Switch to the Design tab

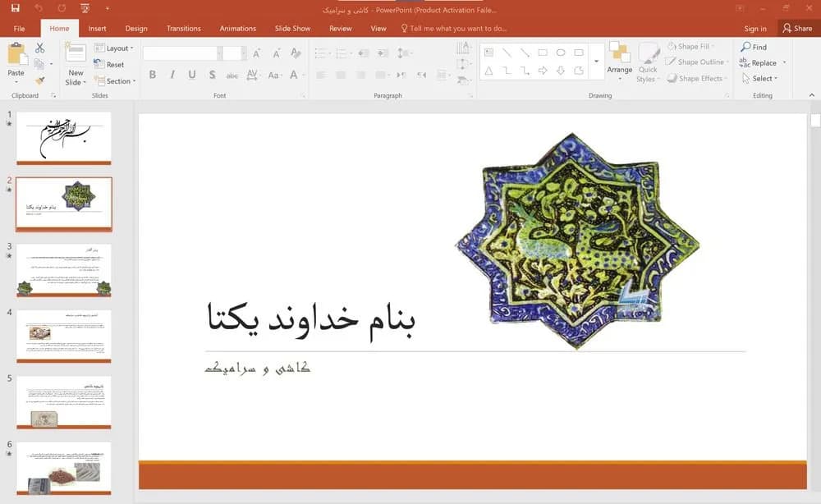point(136,28)
